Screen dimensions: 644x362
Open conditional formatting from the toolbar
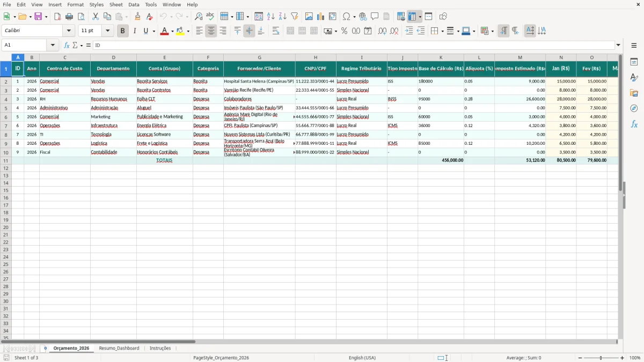(x=485, y=31)
